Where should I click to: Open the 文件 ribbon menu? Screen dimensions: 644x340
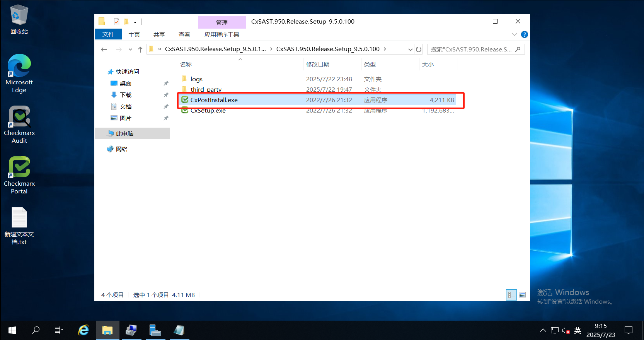pyautogui.click(x=108, y=34)
